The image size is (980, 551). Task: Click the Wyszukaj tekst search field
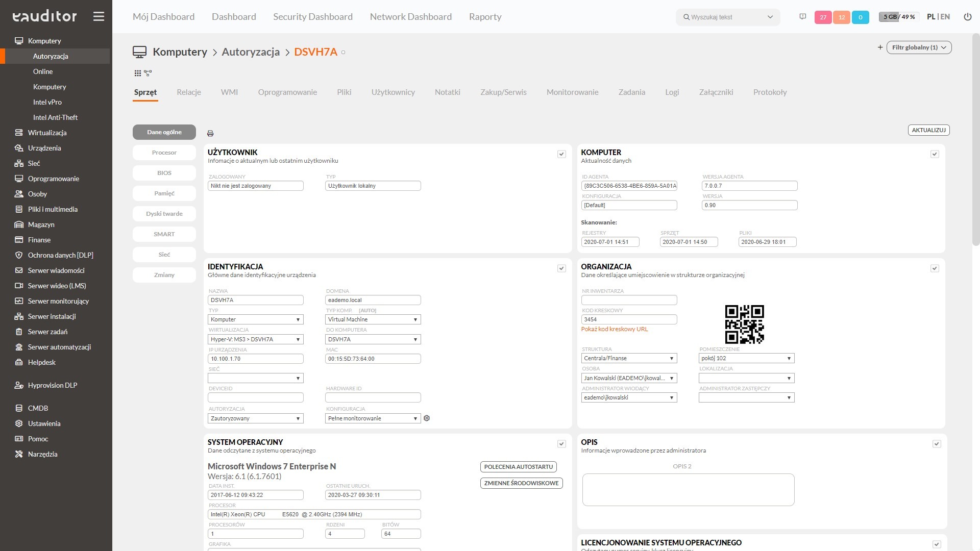point(728,17)
